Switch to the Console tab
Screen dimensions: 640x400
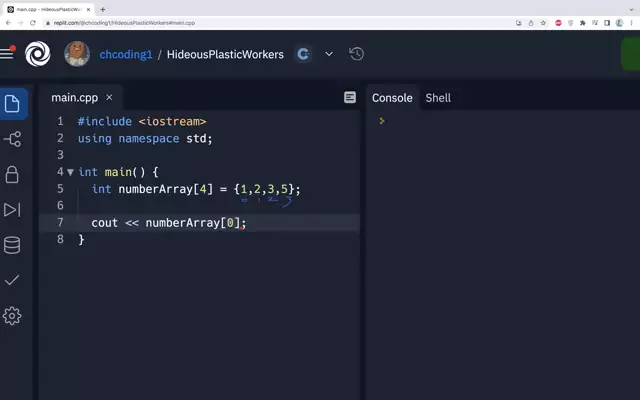(x=392, y=98)
